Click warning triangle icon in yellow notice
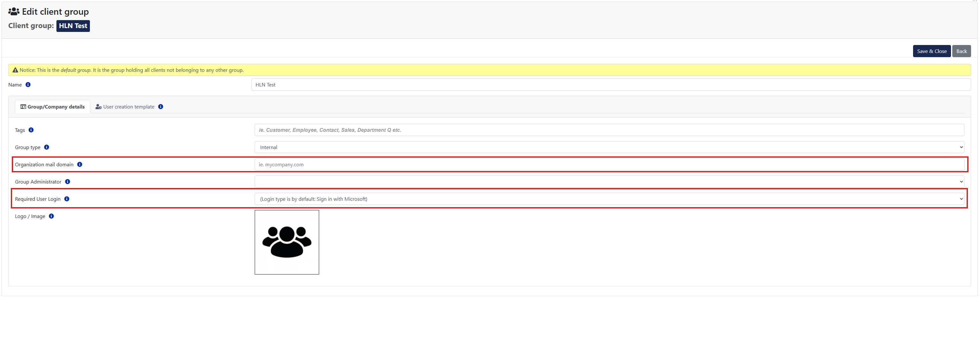This screenshot has height=360, width=980. pyautogui.click(x=15, y=70)
